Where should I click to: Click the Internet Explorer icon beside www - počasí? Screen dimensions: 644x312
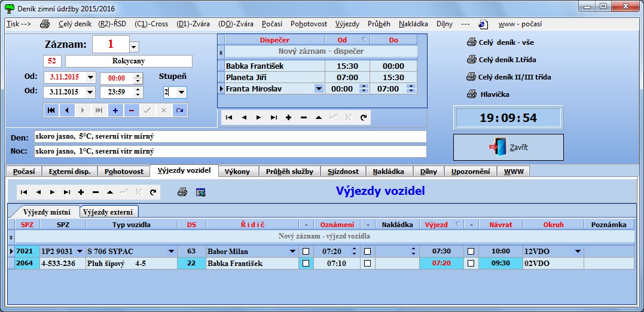pos(483,25)
